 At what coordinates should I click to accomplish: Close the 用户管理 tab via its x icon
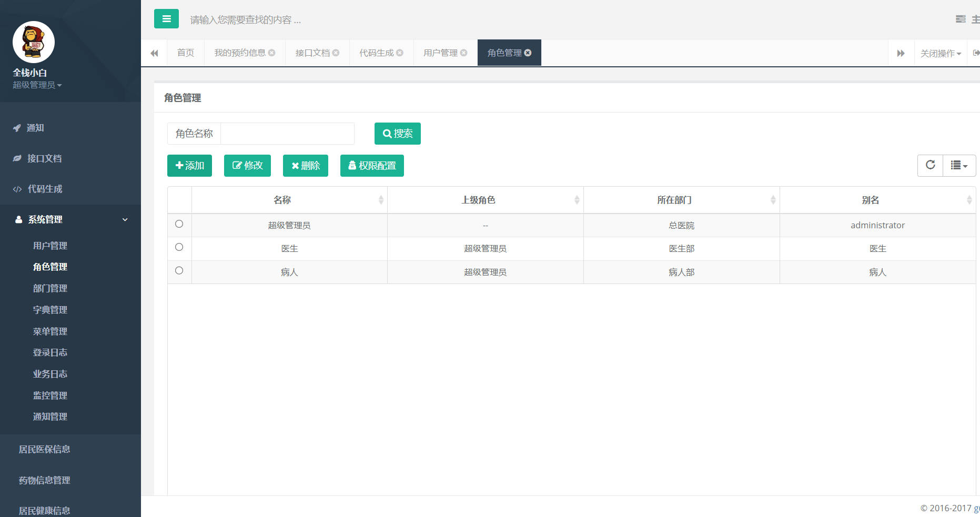[464, 53]
